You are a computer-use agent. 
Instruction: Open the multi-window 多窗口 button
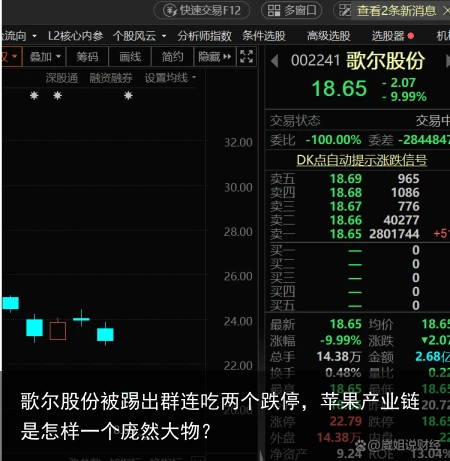pos(292,10)
